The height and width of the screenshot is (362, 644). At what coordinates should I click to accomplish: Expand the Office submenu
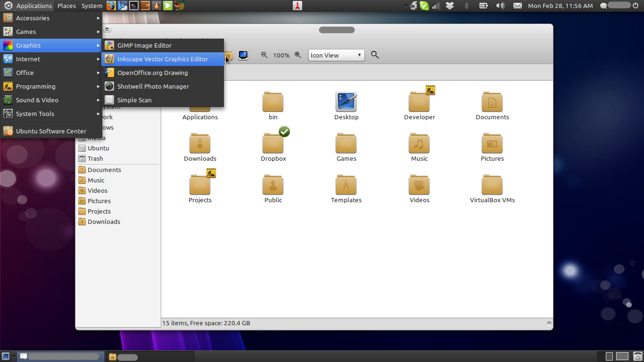51,73
